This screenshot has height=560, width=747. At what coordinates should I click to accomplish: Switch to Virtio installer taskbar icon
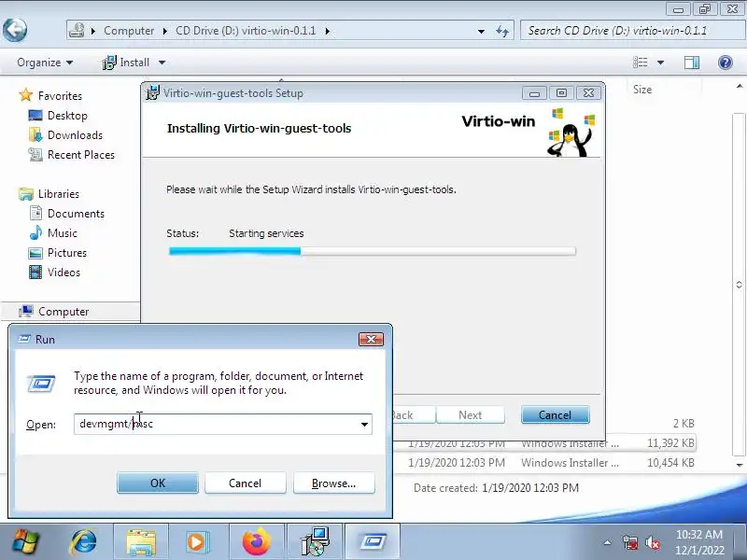315,542
